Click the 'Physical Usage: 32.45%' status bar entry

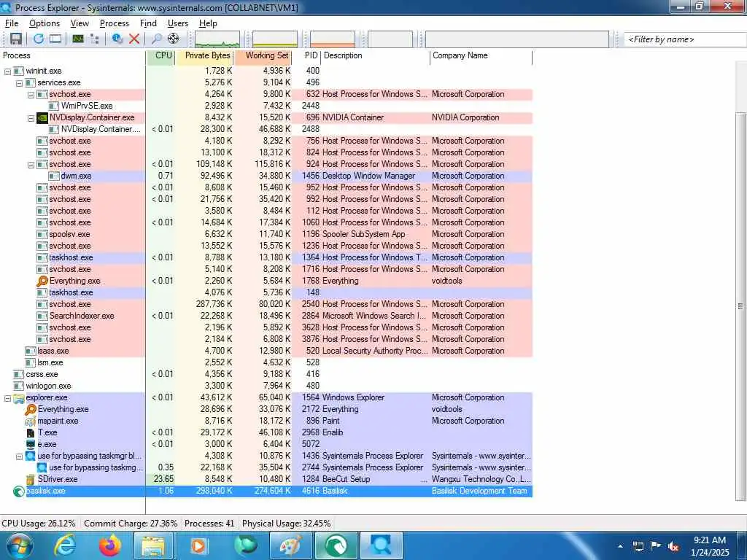point(286,524)
